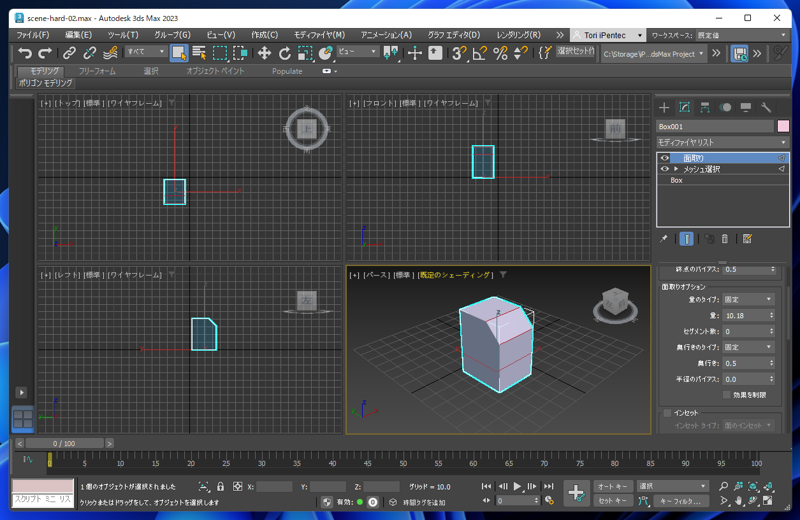Image resolution: width=800 pixels, height=520 pixels.
Task: Open the Modify command panel tab
Action: point(684,107)
